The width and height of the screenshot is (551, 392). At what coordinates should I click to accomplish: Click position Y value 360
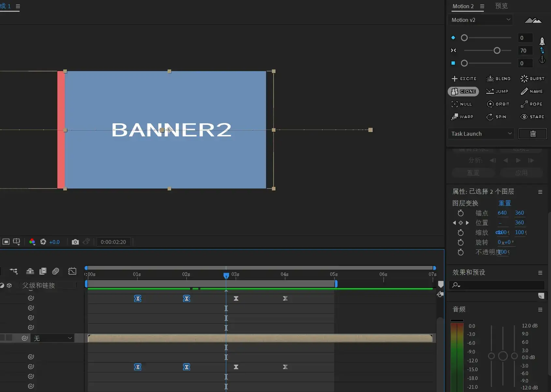tap(519, 222)
